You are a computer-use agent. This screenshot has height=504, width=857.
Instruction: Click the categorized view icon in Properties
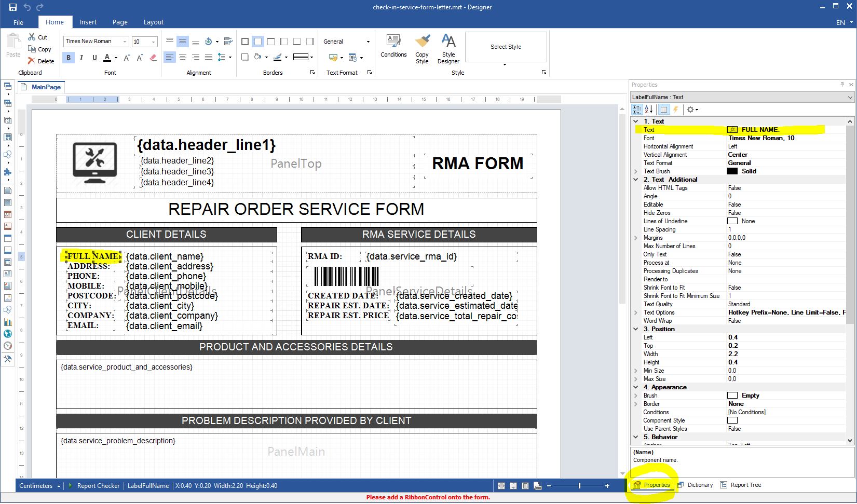637,110
